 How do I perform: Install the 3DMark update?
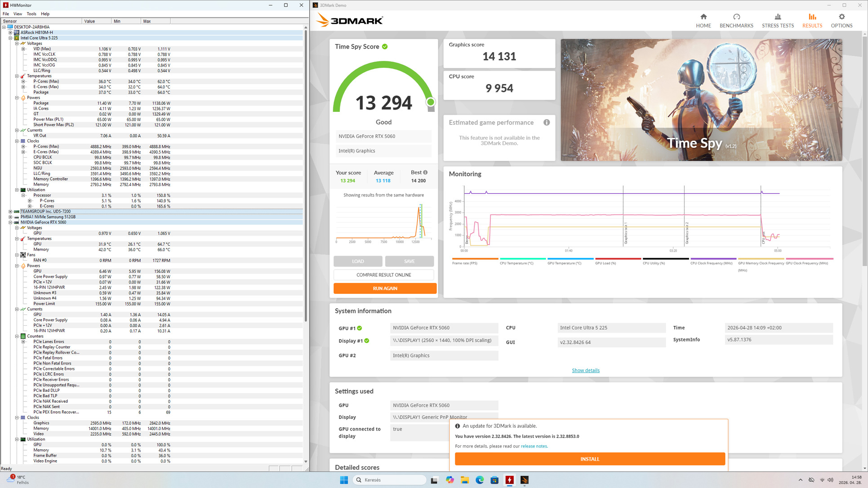click(x=590, y=459)
